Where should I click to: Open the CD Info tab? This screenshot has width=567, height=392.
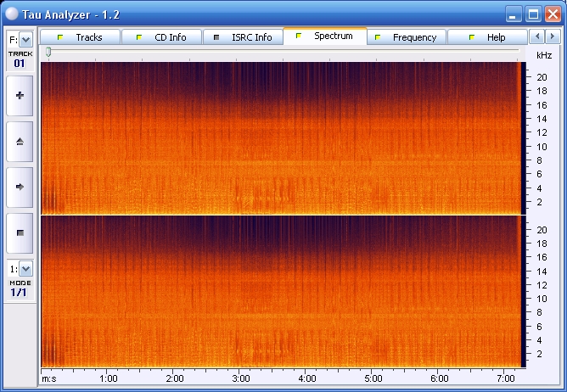[161, 37]
